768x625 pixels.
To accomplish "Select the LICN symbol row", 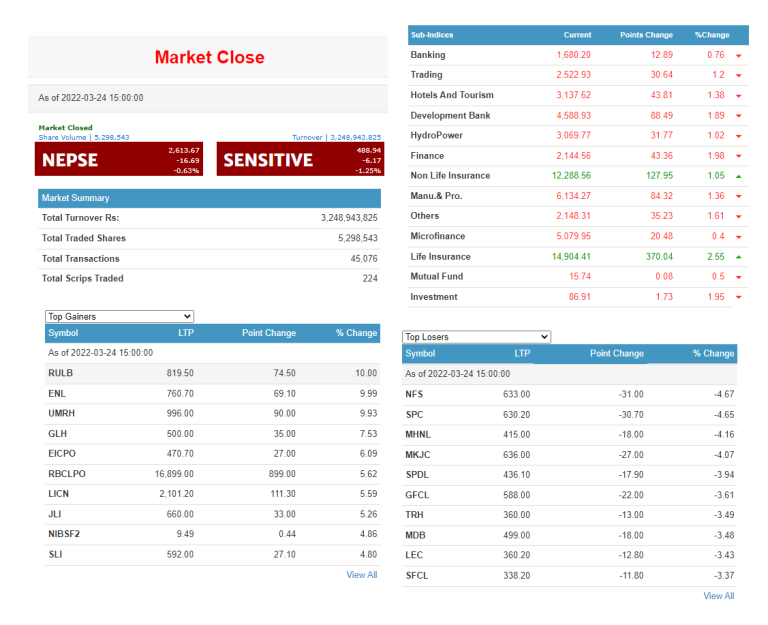I will pos(213,494).
